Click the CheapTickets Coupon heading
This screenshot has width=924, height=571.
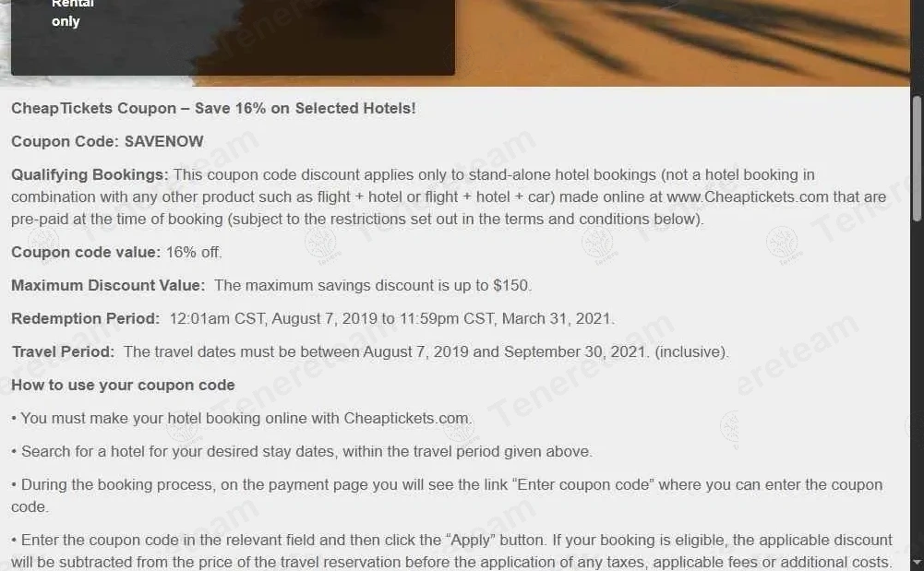(213, 108)
